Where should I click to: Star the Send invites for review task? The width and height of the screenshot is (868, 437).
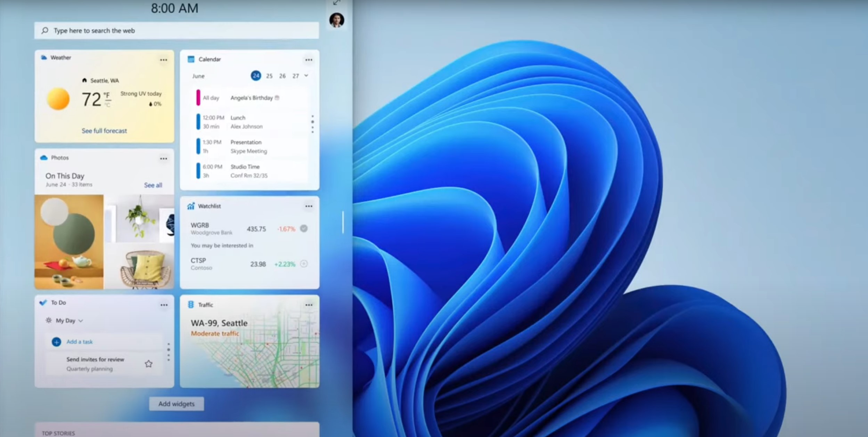(148, 364)
